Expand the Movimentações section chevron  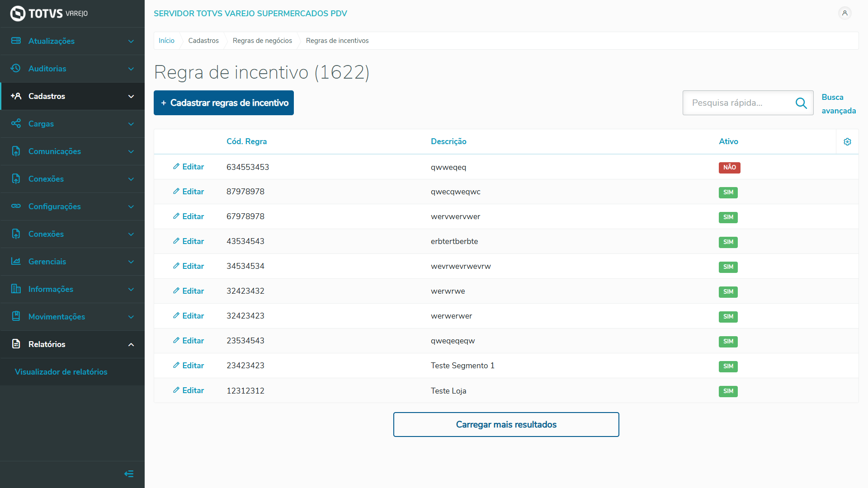131,317
